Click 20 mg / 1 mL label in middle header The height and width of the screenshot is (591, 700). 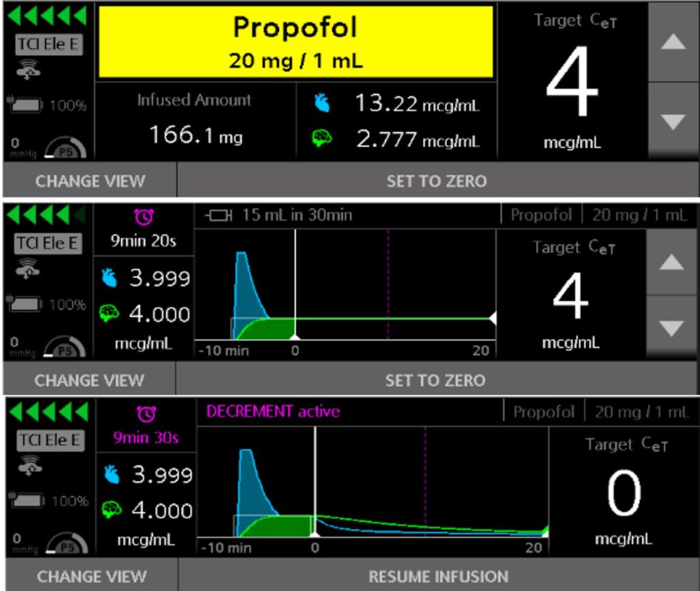point(639,215)
